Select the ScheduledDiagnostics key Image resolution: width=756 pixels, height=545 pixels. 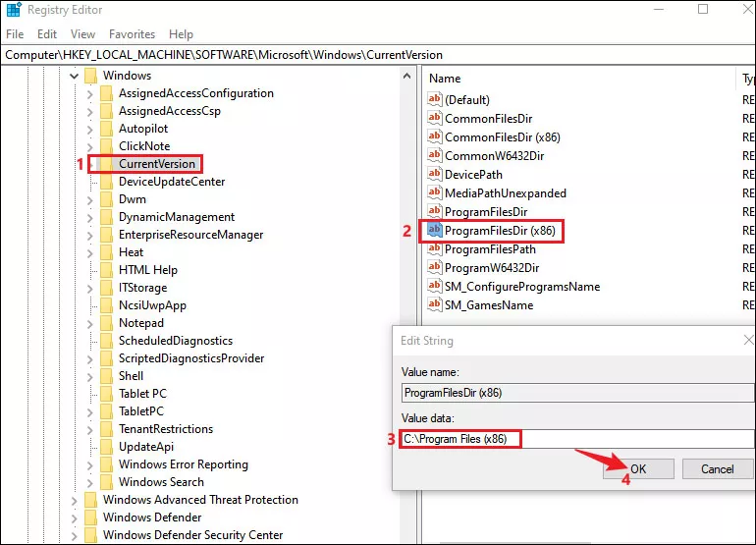pos(176,341)
